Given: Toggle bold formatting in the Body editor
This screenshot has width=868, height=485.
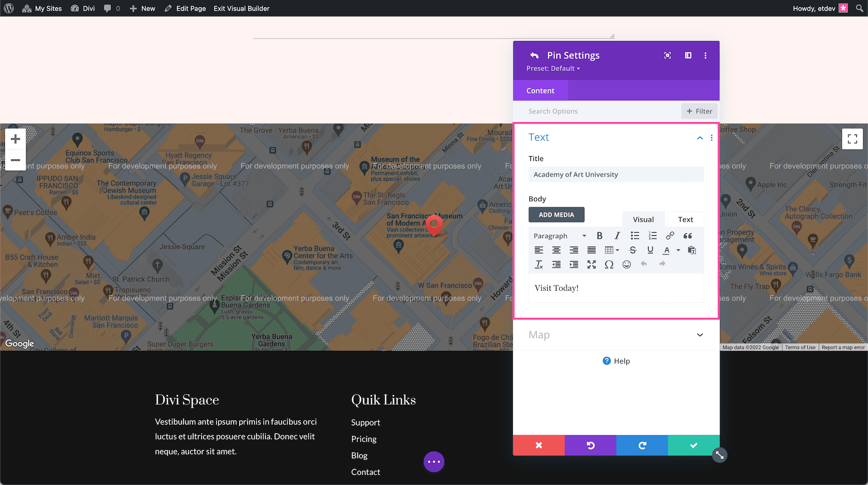Looking at the screenshot, I should point(599,236).
